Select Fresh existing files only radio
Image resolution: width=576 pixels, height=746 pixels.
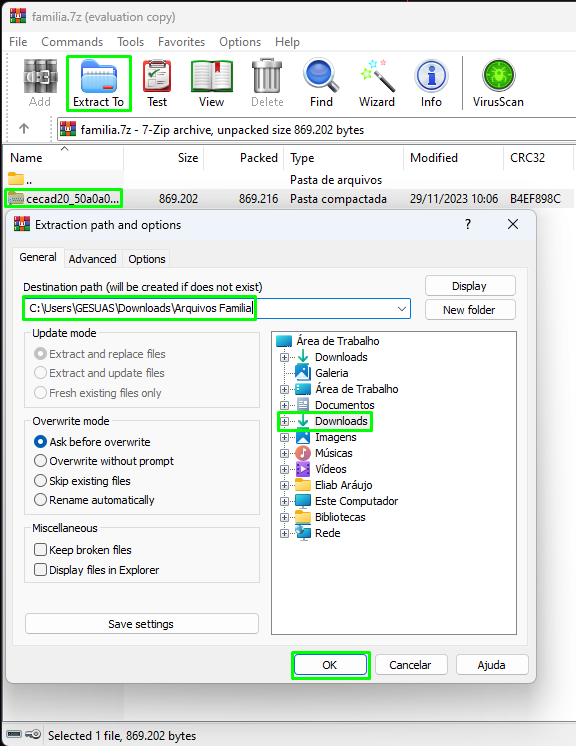tap(40, 393)
